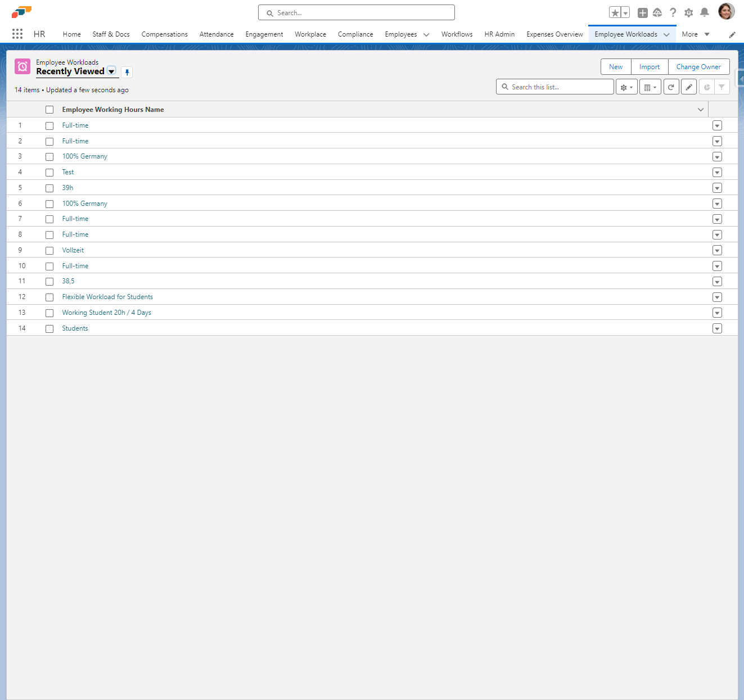The width and height of the screenshot is (744, 700).
Task: Refresh the list with the refresh icon
Action: [x=671, y=87]
